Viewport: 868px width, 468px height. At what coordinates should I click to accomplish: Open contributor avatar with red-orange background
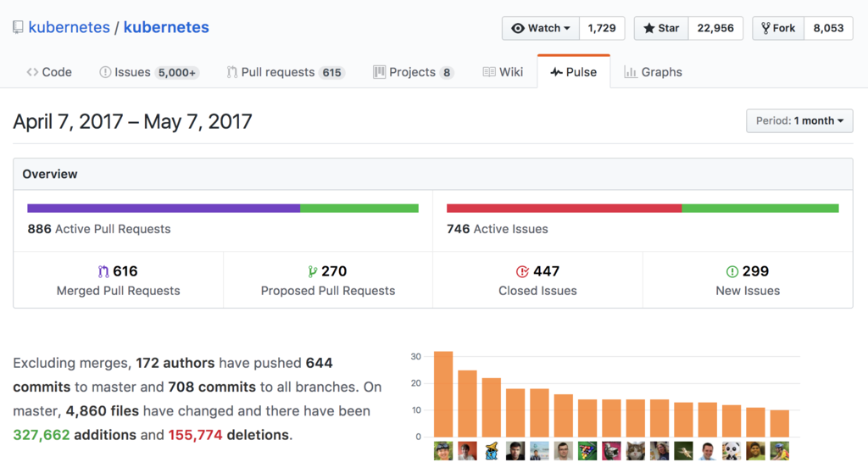(467, 451)
